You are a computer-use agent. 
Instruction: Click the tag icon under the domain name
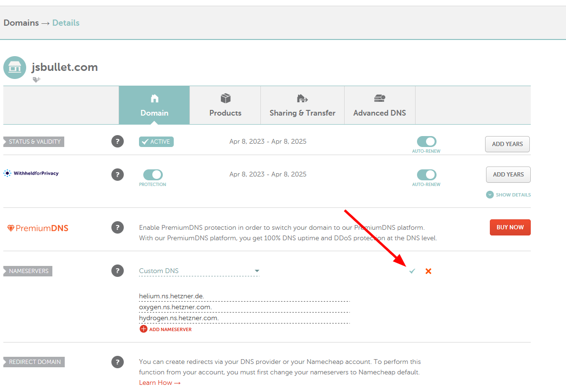[x=36, y=79]
